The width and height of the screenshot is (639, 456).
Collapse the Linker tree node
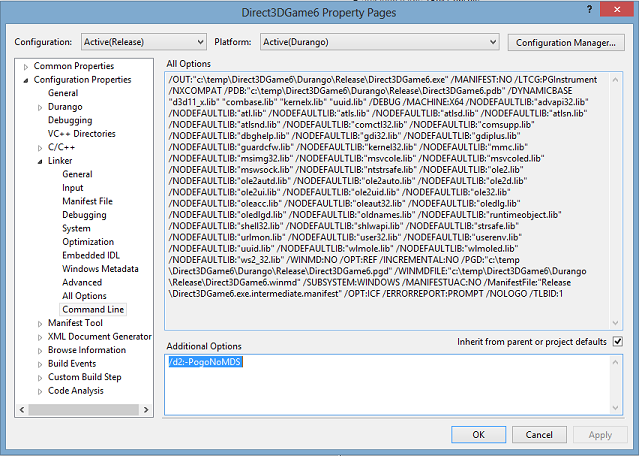[x=40, y=161]
